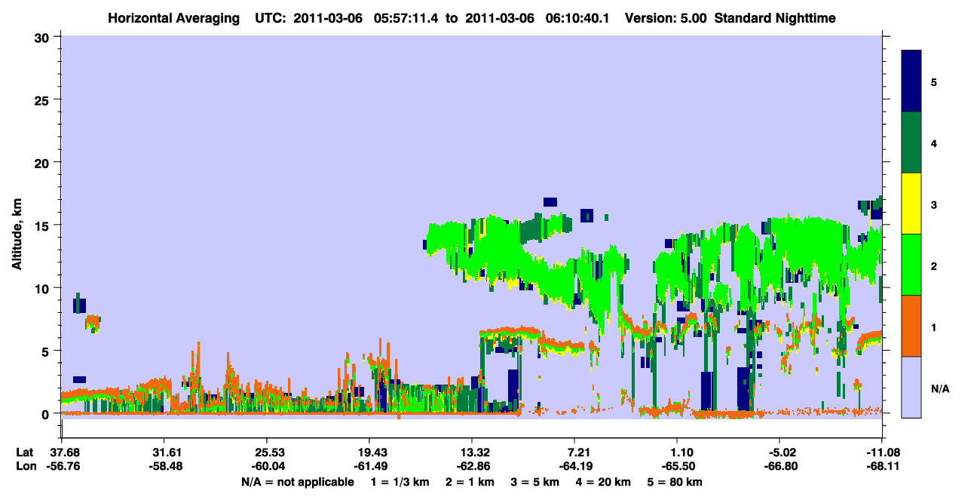Click the lavender N/A colorbar segment

pos(911,386)
